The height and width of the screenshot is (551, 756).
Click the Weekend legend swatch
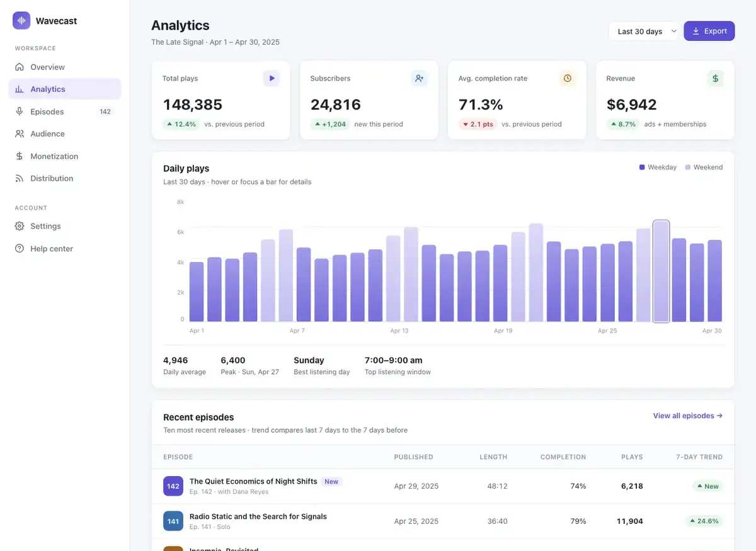[x=688, y=168]
